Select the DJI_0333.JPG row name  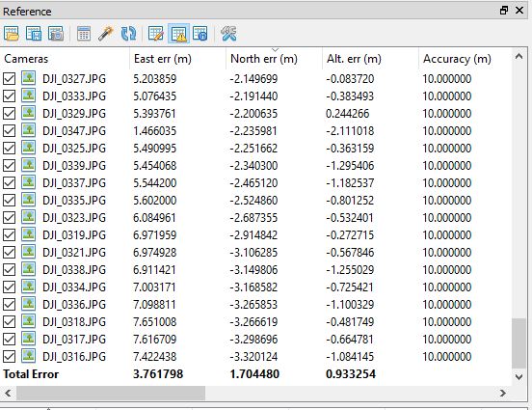[x=74, y=96]
